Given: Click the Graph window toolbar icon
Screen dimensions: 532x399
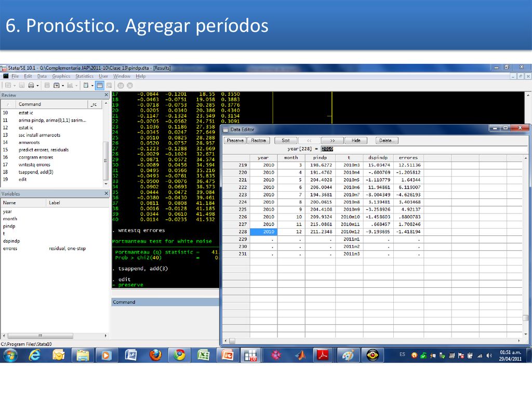Looking at the screenshot, I should pos(70,86).
